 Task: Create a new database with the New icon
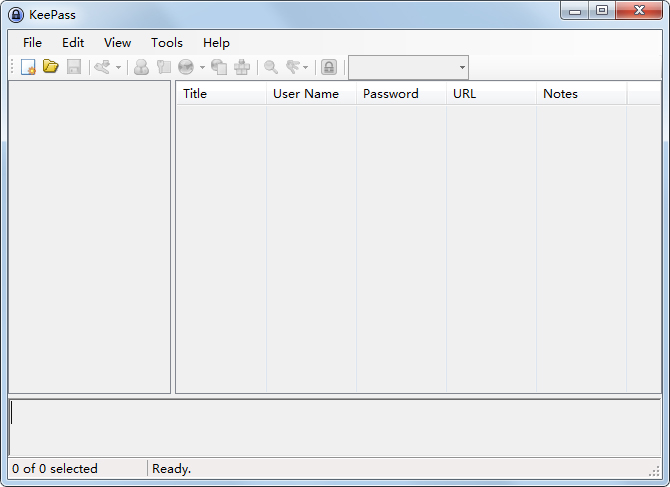click(x=28, y=67)
